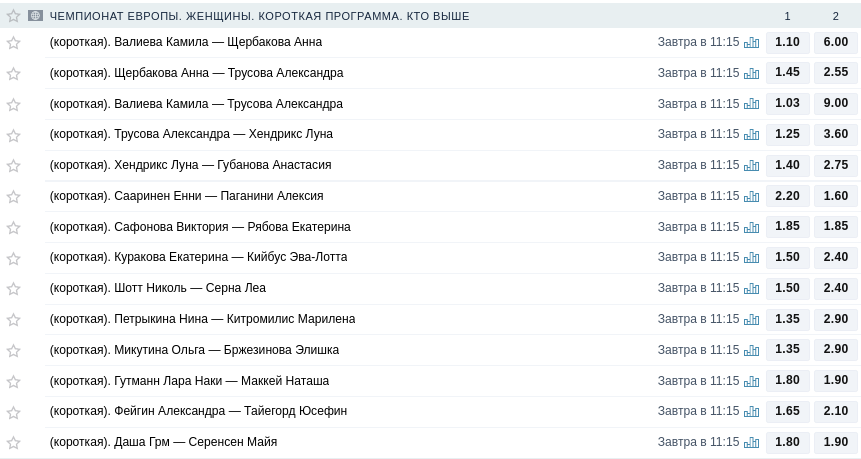
Task: Star the Валиева Камила — Щербакова Анна event
Action: coord(13,43)
